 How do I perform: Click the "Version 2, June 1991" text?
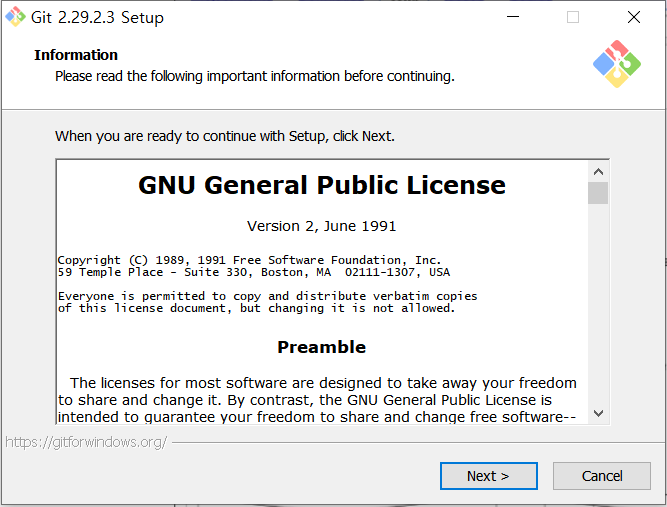(x=322, y=226)
